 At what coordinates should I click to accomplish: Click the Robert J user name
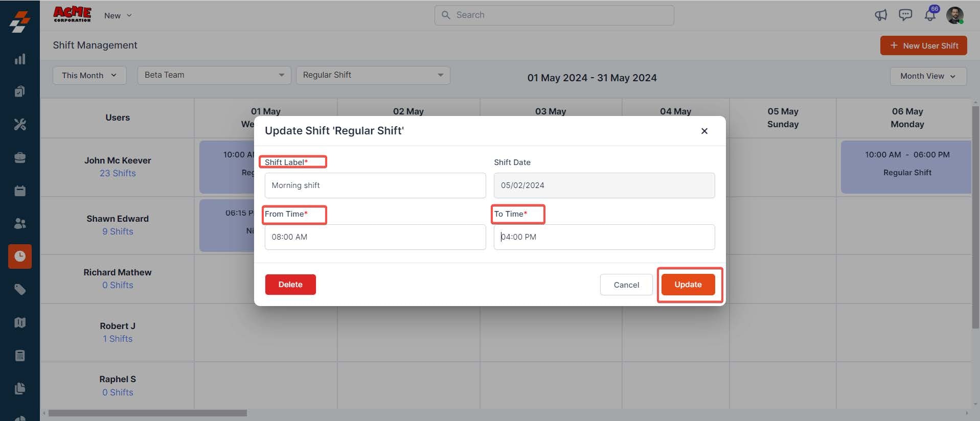[118, 326]
